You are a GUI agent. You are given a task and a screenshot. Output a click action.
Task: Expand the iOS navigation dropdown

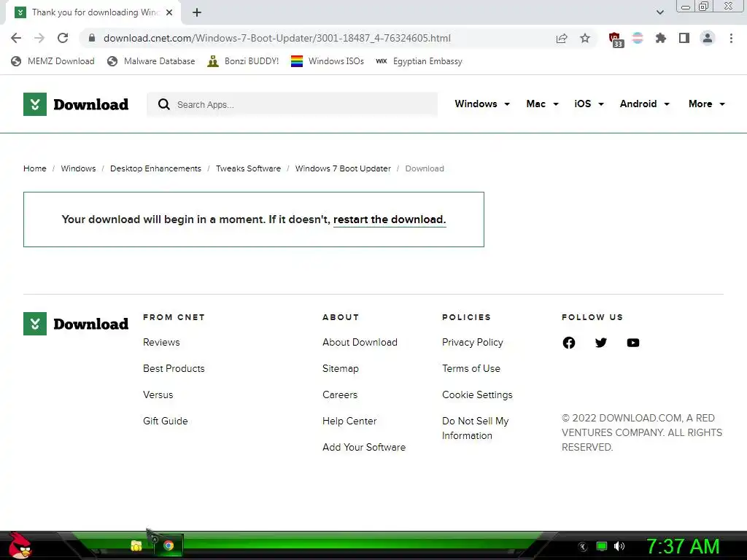tap(589, 104)
